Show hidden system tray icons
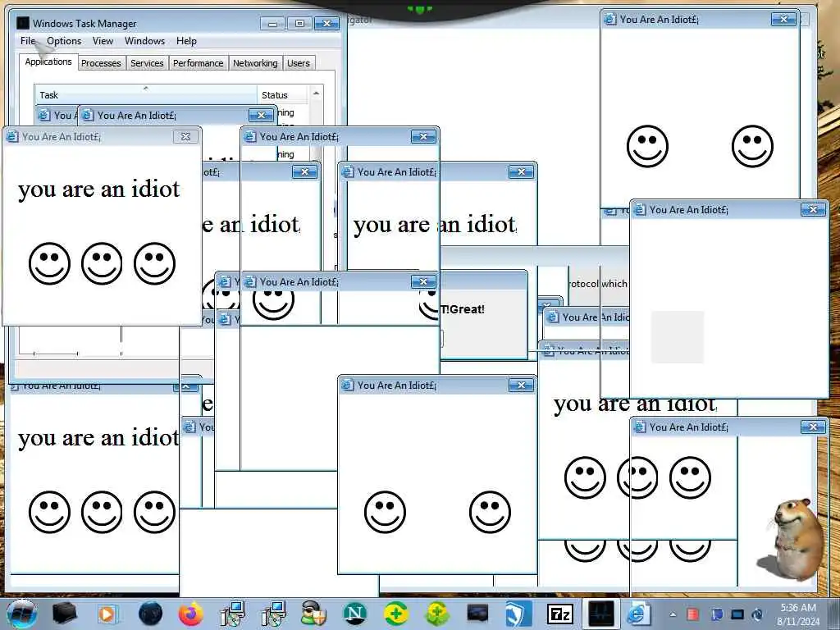Image resolution: width=840 pixels, height=630 pixels. (x=673, y=614)
